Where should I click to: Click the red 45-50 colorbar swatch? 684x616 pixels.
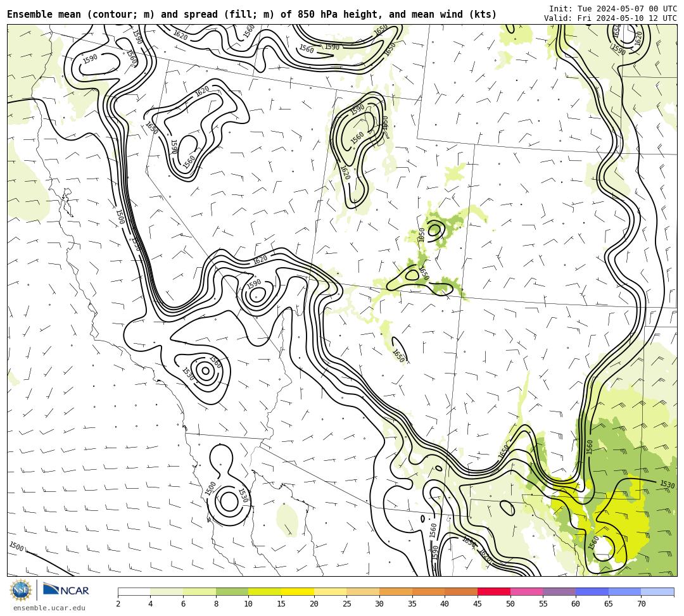[494, 591]
